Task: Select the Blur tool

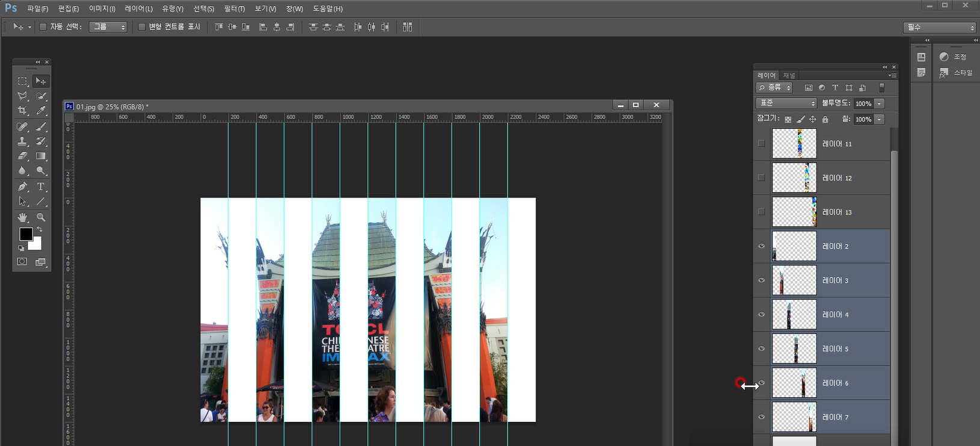Action: [x=22, y=171]
